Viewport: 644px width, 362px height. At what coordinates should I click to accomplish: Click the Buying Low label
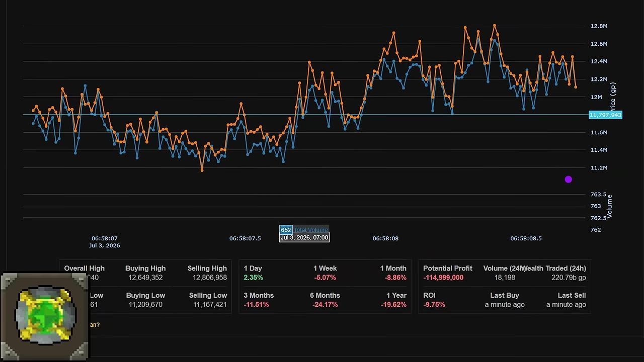point(145,296)
